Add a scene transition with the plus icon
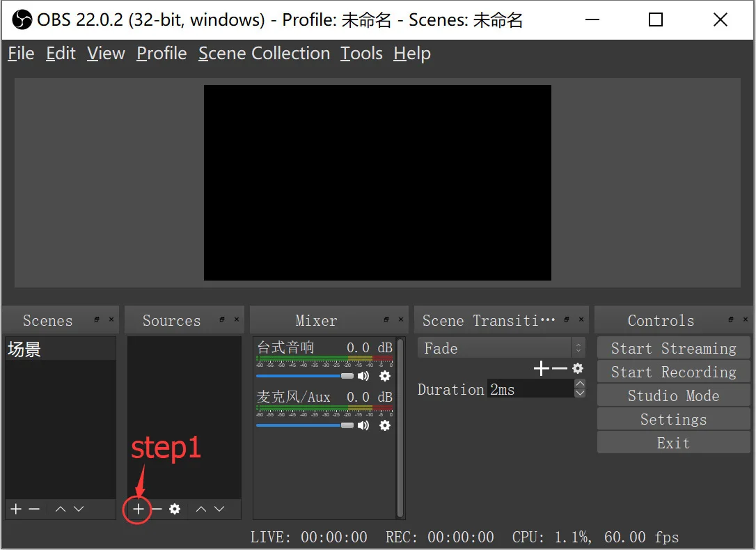 [x=541, y=368]
